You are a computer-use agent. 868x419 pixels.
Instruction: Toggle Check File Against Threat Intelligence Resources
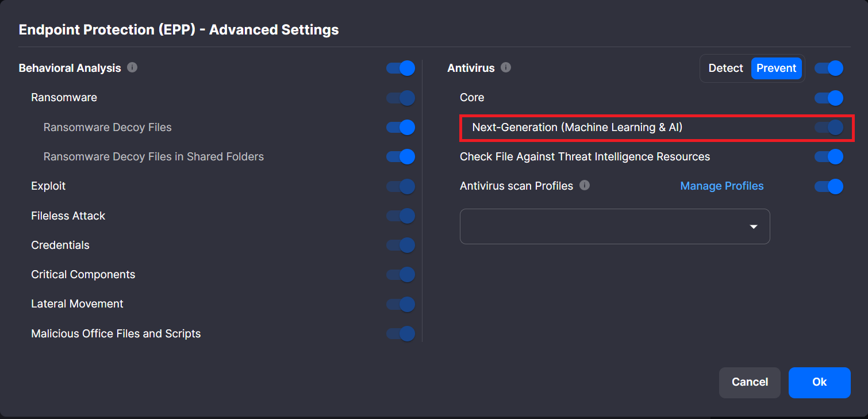(x=829, y=156)
